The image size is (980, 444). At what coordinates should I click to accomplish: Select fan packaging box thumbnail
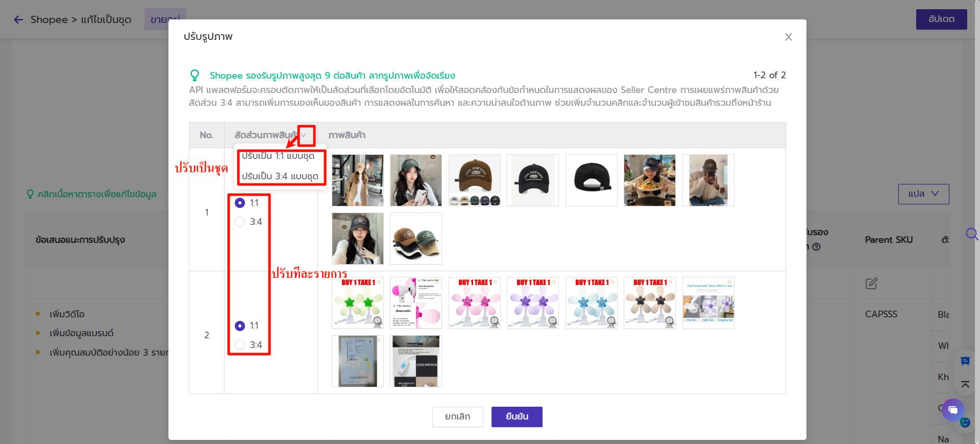(358, 361)
